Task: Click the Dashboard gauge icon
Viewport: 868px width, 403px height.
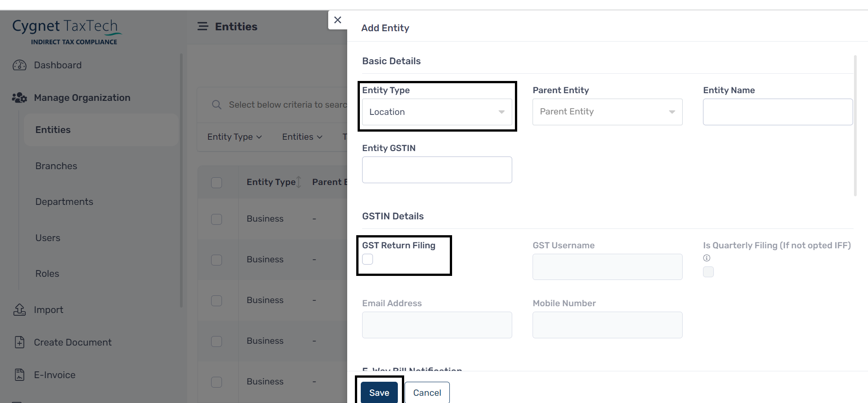Action: click(x=19, y=65)
